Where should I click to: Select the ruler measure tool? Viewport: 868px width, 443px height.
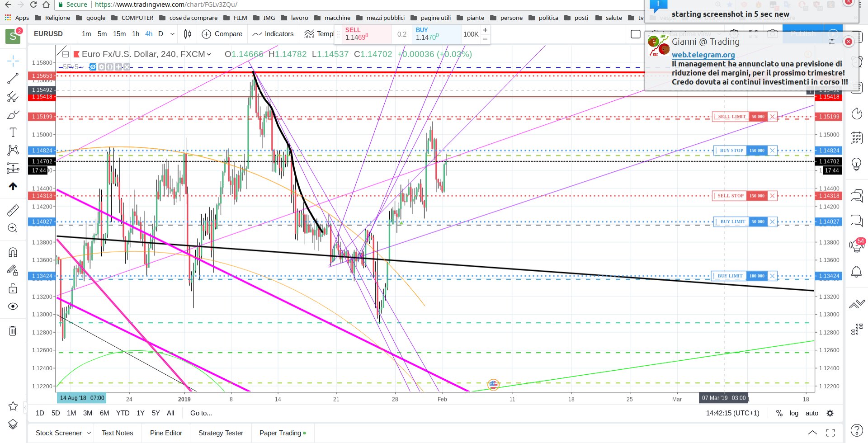pos(13,210)
